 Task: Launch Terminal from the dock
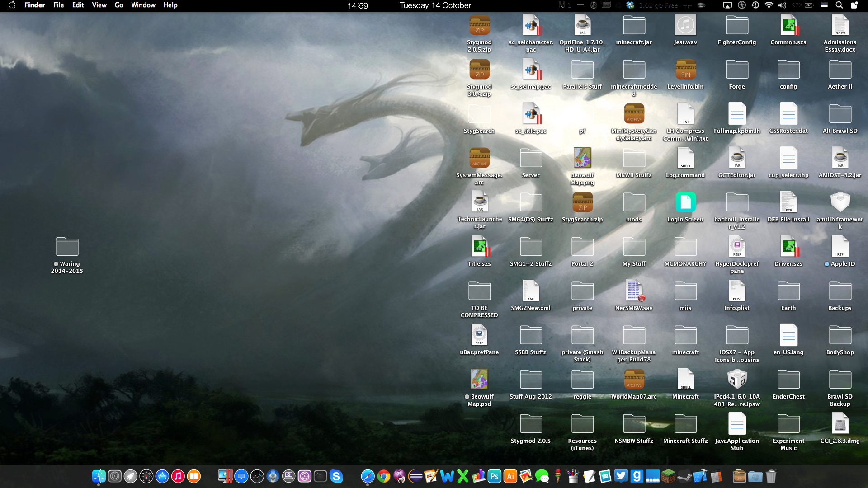320,476
